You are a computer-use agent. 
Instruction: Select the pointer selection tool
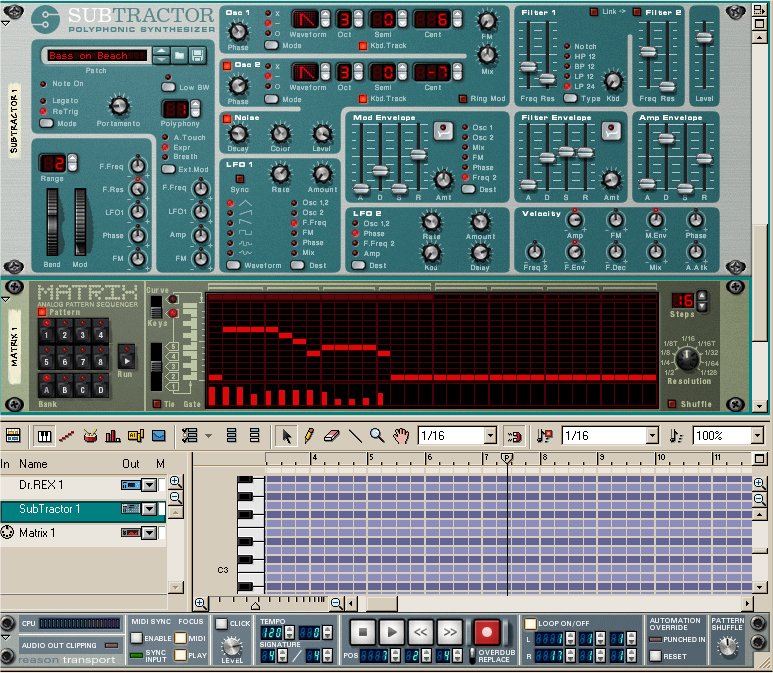[x=286, y=435]
